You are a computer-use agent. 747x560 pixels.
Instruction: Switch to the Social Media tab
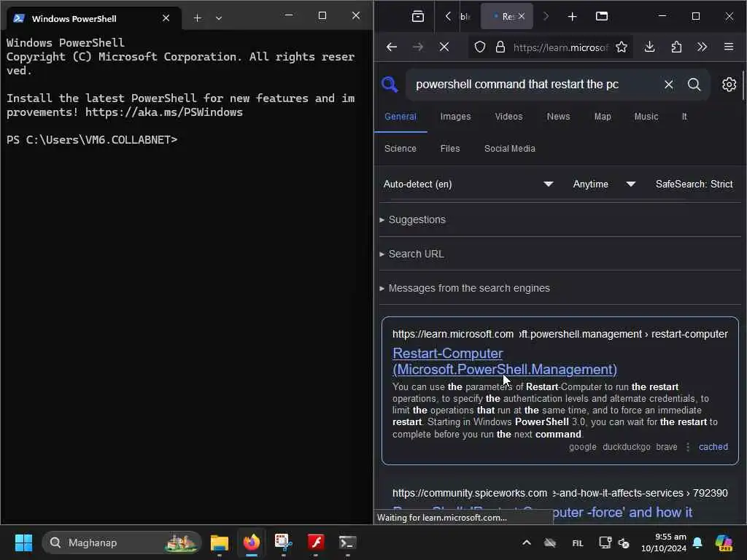click(510, 149)
